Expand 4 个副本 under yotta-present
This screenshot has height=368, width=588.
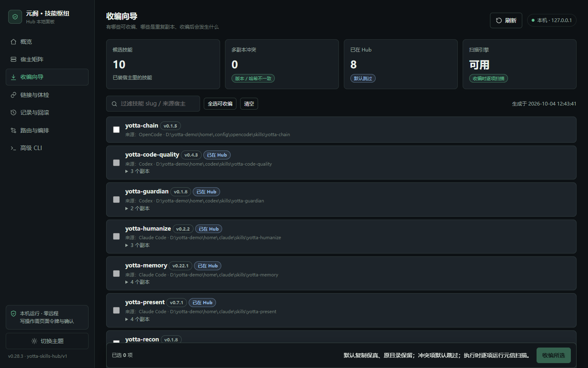point(138,319)
